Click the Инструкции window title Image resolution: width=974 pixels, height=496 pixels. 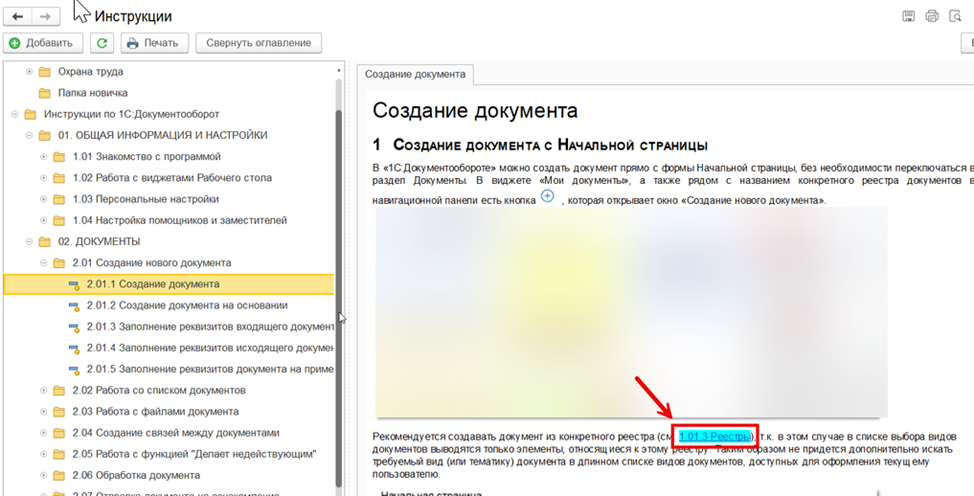[133, 17]
